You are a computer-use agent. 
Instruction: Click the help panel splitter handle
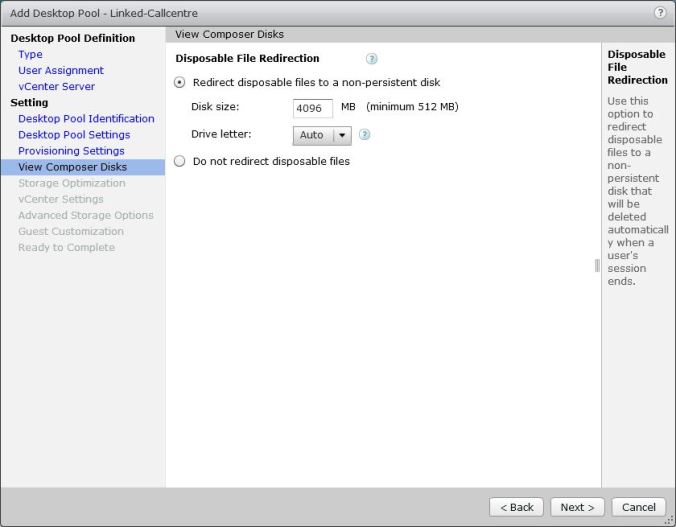[x=597, y=265]
